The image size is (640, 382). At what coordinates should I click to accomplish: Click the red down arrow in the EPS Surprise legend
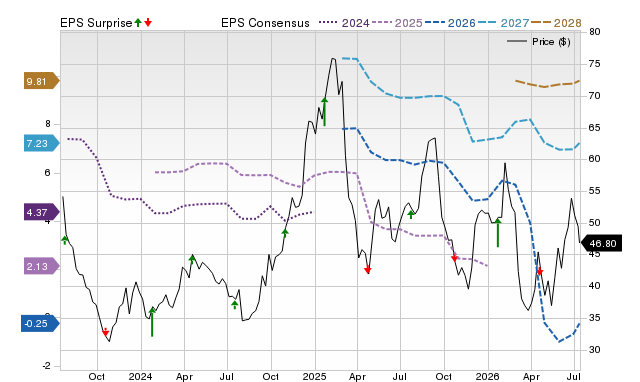tap(148, 23)
